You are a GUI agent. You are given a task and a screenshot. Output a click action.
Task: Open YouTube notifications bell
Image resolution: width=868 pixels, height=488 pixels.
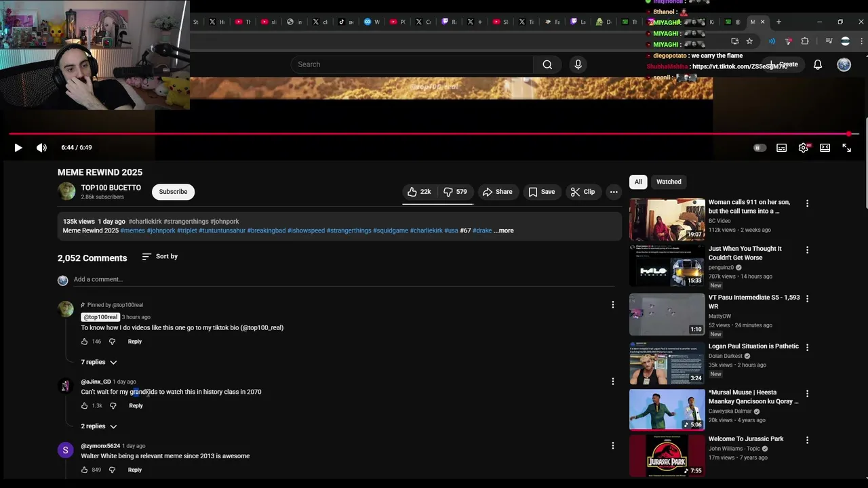(818, 64)
